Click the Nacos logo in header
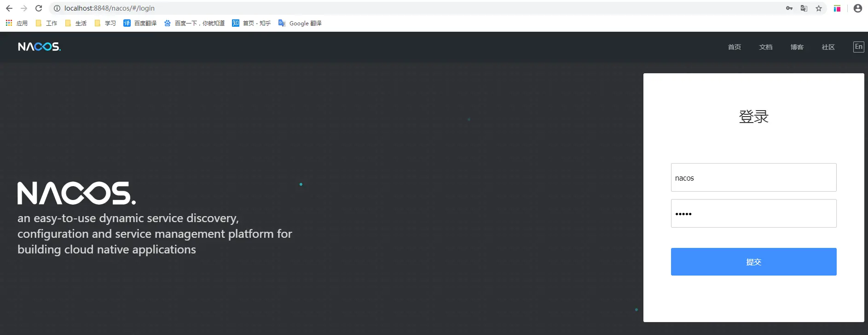868x335 pixels. point(39,47)
